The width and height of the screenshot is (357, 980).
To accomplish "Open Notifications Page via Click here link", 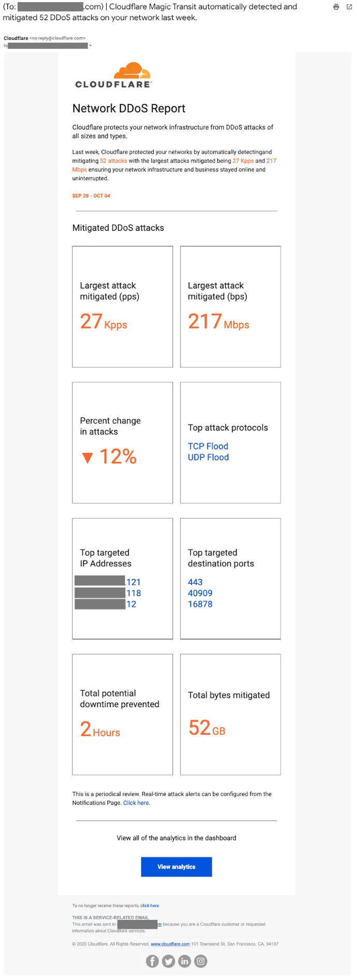I will pos(136,802).
